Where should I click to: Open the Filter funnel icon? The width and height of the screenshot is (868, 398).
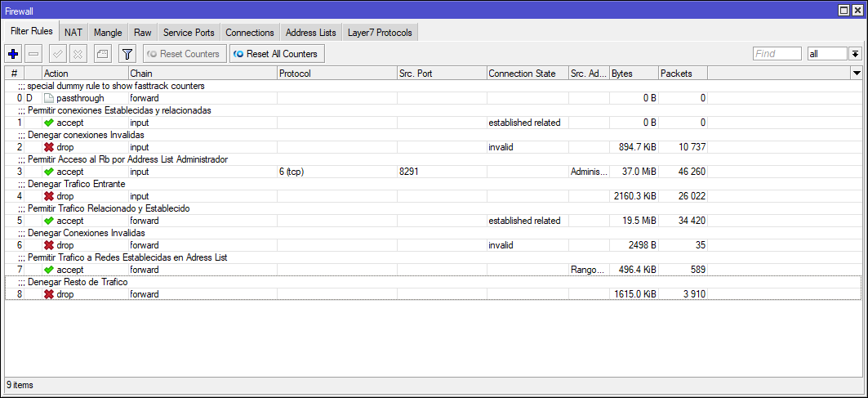[127, 54]
